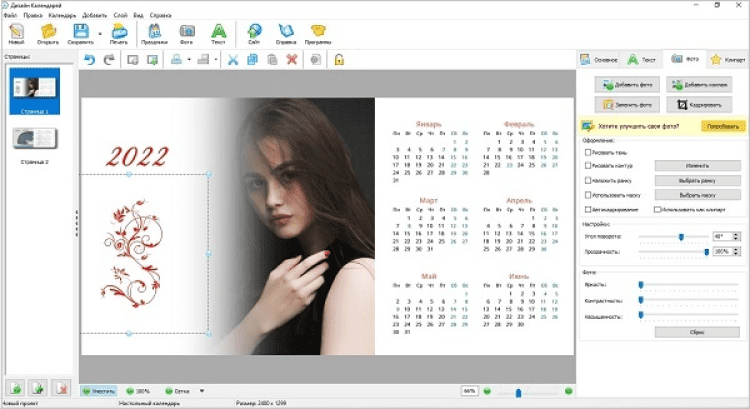Viewport: 750px width, 409px height.
Task: Click the gray add page icon in the toolbar
Action: [x=132, y=60]
